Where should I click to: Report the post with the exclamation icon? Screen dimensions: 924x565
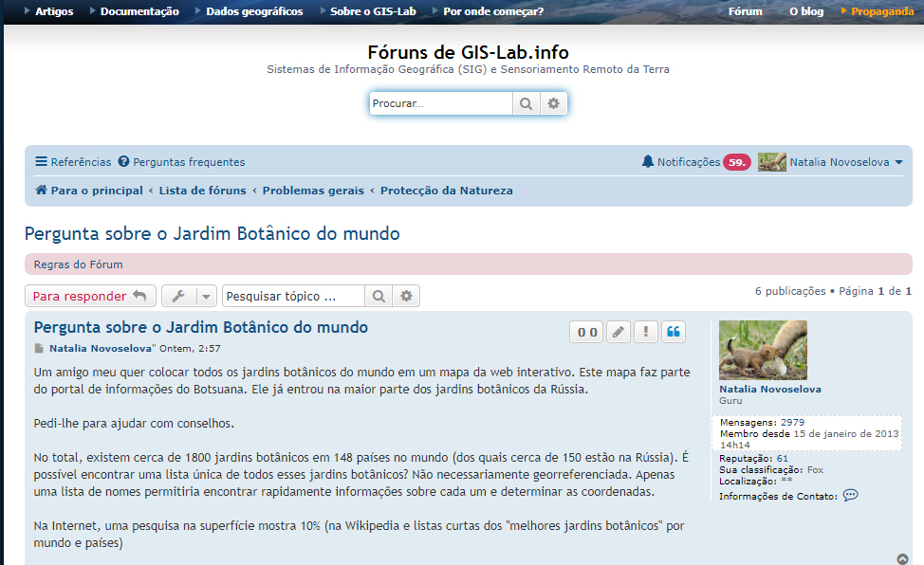point(646,333)
